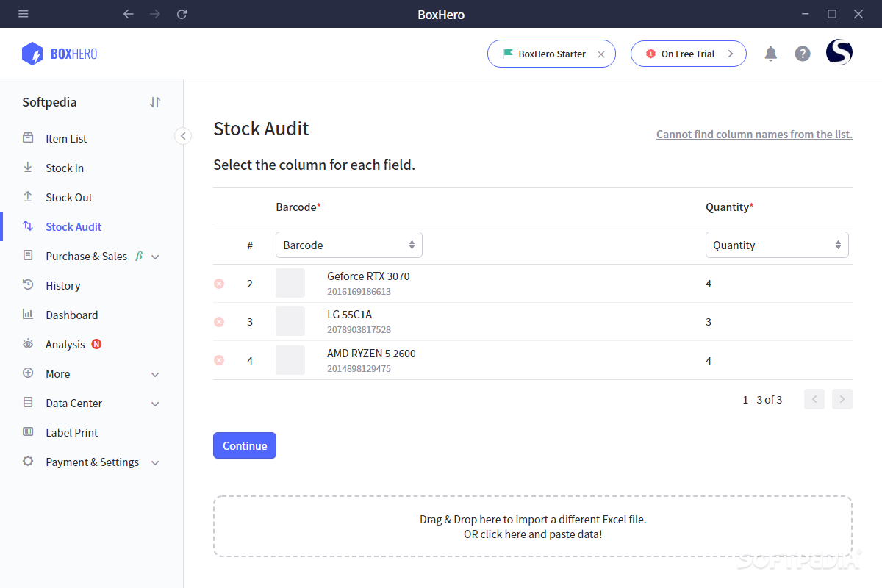Click the team switch arrows next to Softpedia
This screenshot has height=588, width=882.
[x=155, y=102]
